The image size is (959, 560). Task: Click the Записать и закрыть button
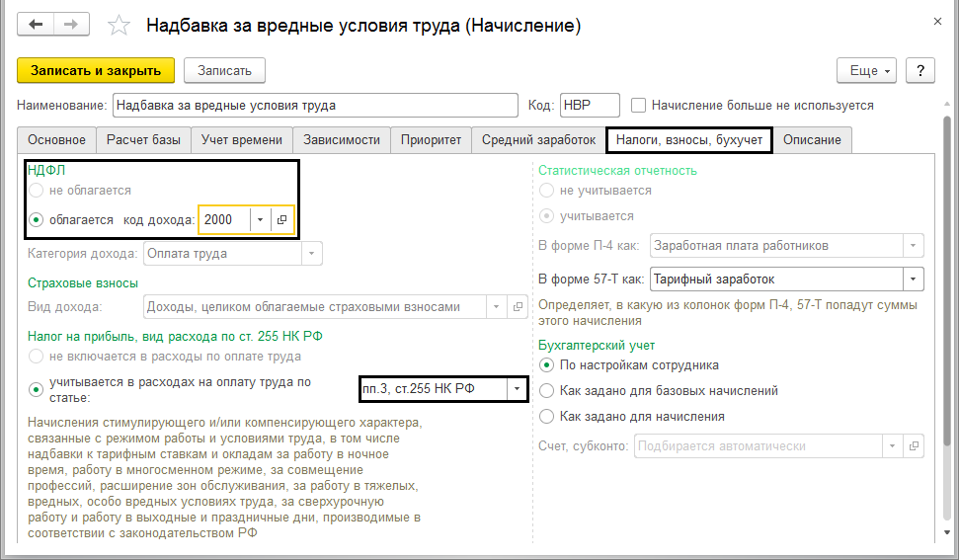(x=96, y=70)
